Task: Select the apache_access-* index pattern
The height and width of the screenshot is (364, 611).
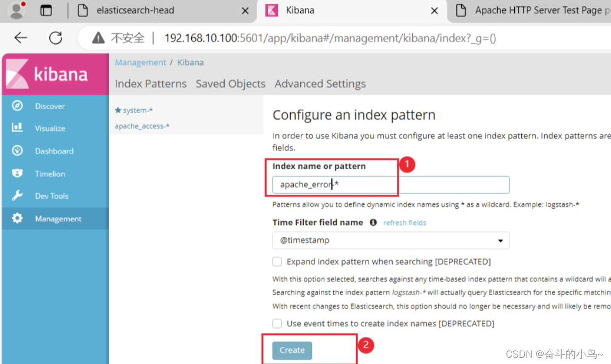Action: click(142, 126)
